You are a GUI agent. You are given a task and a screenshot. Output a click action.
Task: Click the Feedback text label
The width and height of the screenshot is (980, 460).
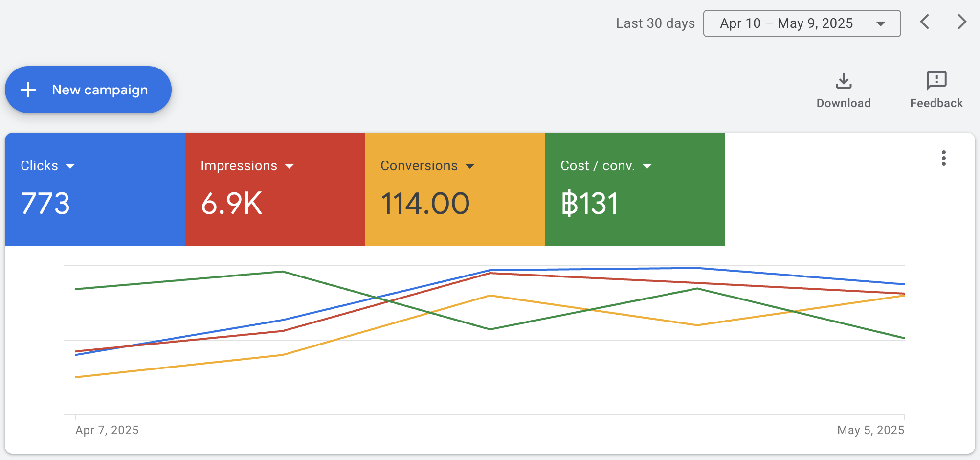936,103
